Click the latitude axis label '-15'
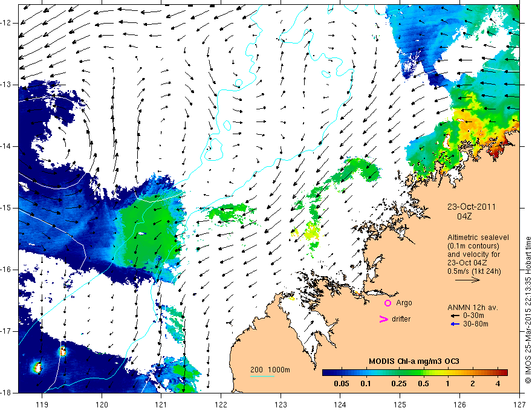 6,208
